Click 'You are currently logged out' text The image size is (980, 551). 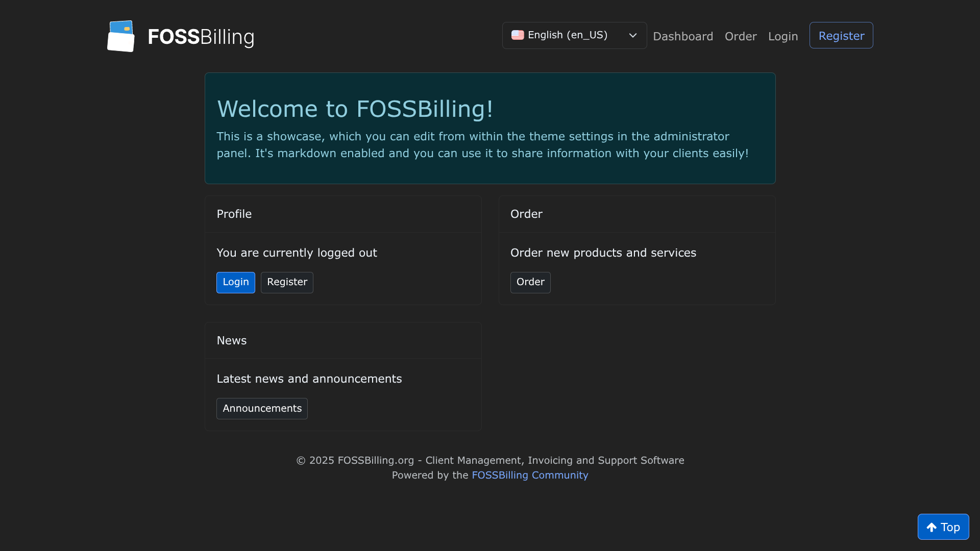(297, 253)
